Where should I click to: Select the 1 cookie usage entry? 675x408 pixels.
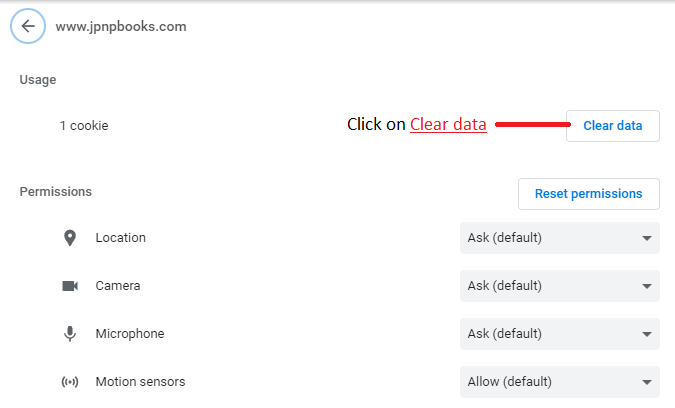pos(84,126)
